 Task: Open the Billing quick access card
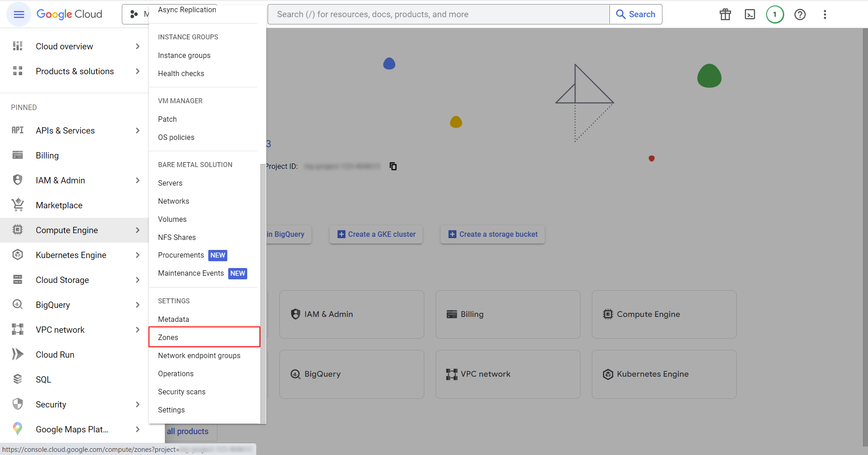508,314
